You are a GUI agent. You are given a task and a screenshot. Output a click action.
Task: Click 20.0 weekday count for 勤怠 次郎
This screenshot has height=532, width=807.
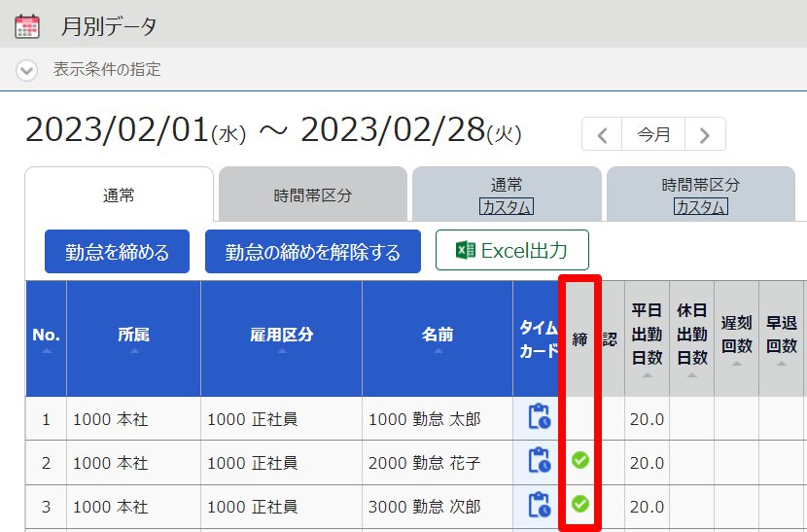(647, 507)
